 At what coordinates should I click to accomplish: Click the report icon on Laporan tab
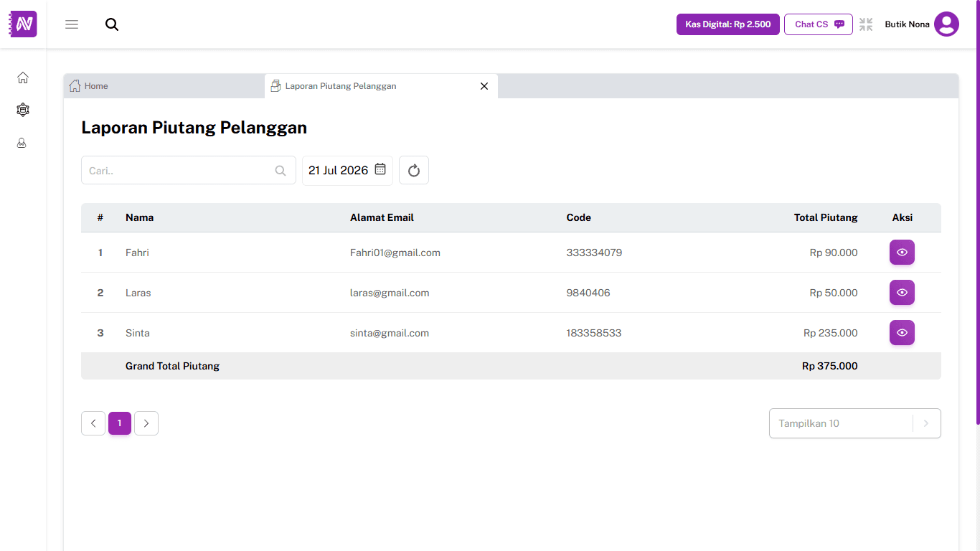(275, 86)
